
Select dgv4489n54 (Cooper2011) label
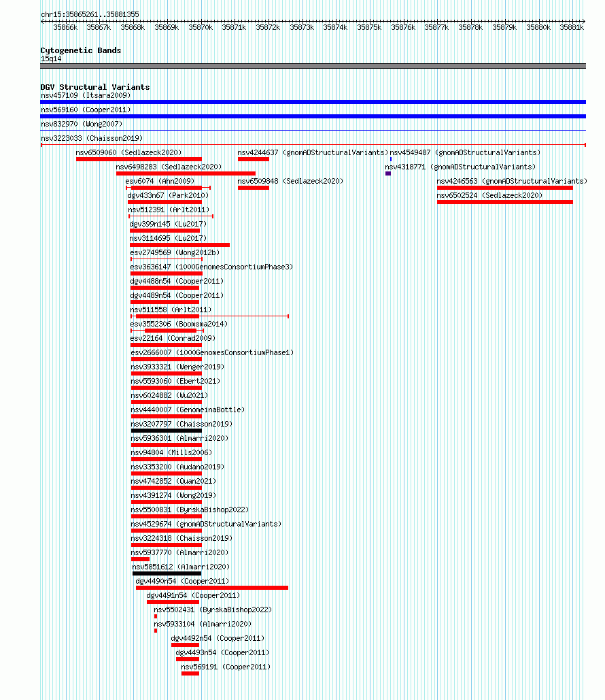coord(177,295)
